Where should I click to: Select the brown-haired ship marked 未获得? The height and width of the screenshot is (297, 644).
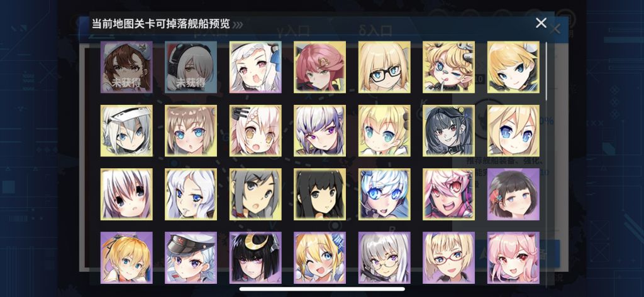[x=126, y=67]
